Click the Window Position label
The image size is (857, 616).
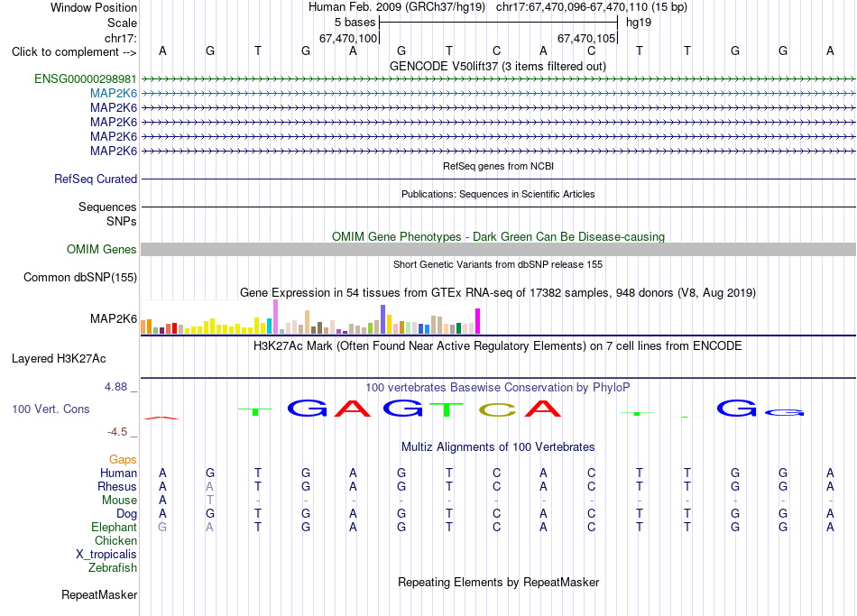point(94,7)
